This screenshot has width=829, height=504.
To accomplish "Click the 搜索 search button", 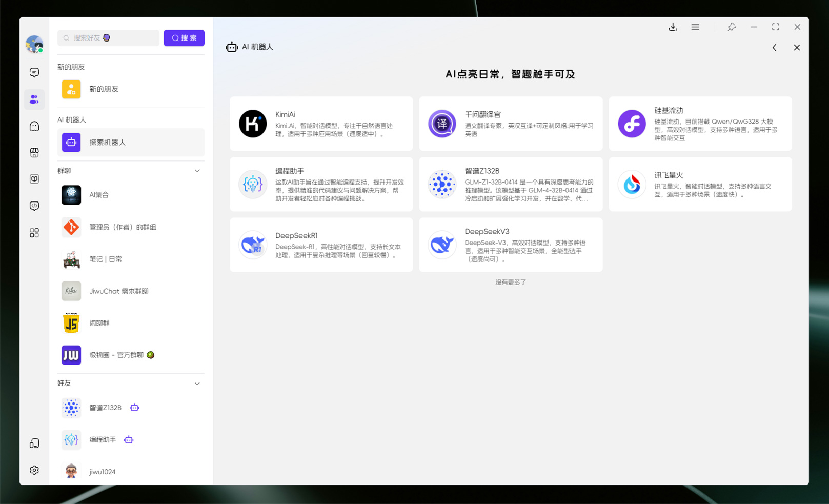I will click(x=184, y=38).
